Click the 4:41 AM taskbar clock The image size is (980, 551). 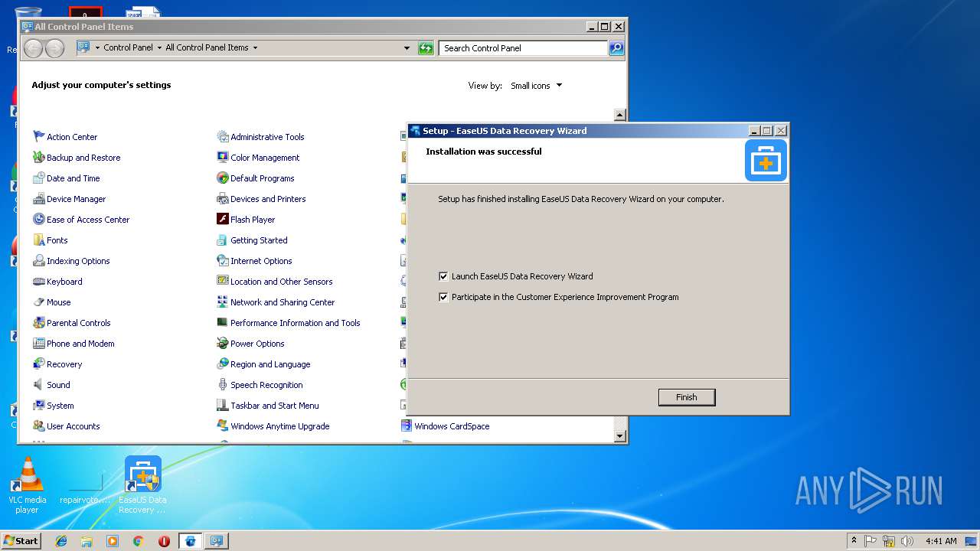(x=941, y=541)
